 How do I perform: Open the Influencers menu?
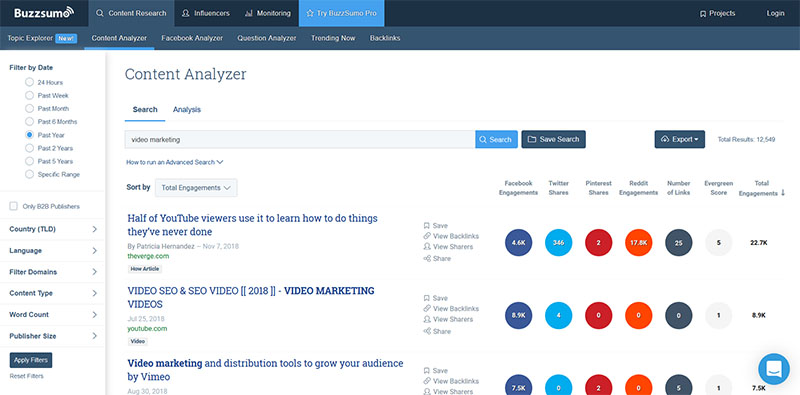point(206,13)
